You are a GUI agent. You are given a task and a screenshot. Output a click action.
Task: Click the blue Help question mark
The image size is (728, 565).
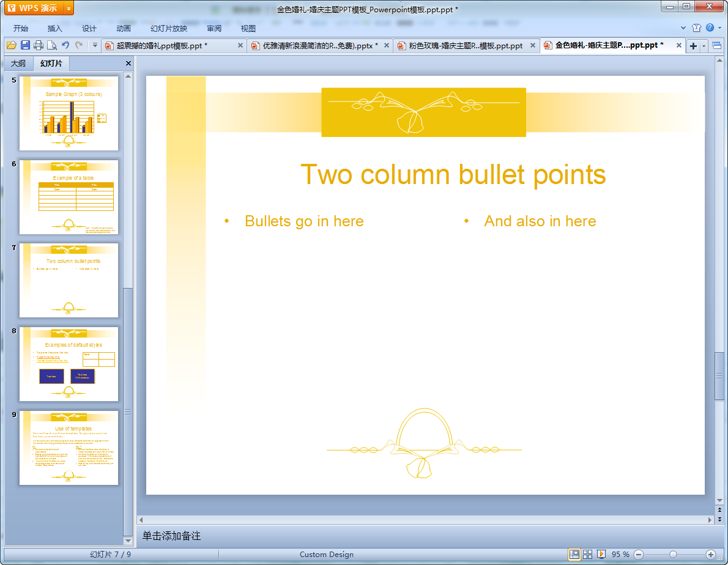(710, 28)
